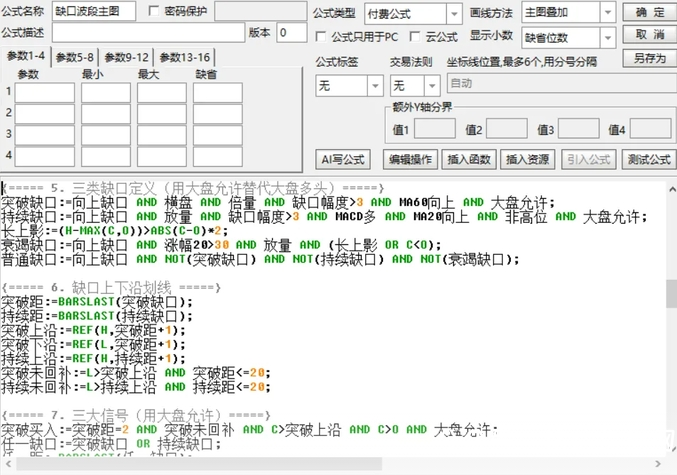
Task: Click the horizontal scrollbar thumb of code editor
Action: pyautogui.click(x=199, y=464)
